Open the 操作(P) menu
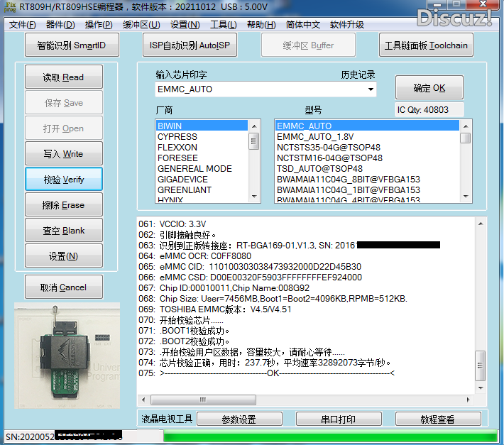 pos(99,25)
